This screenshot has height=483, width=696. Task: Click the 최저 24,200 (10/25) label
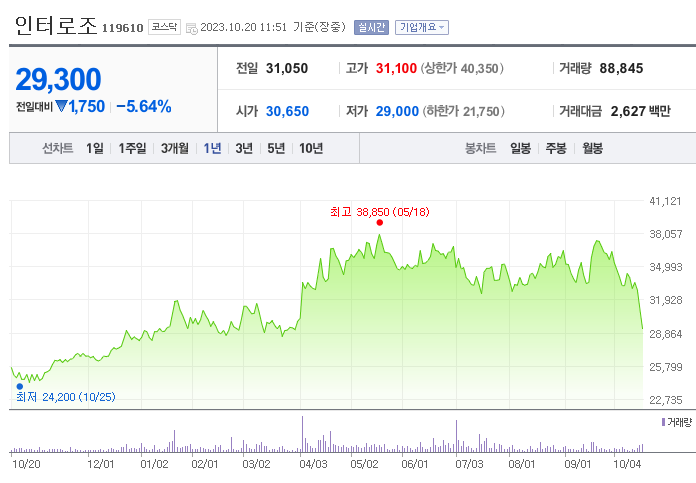click(x=66, y=397)
